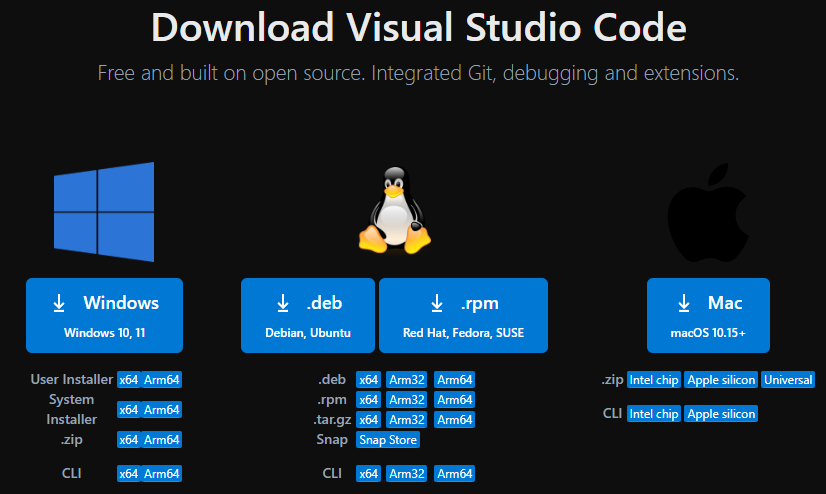
Task: Download Mac CLI for Intel chip
Action: tap(654, 414)
